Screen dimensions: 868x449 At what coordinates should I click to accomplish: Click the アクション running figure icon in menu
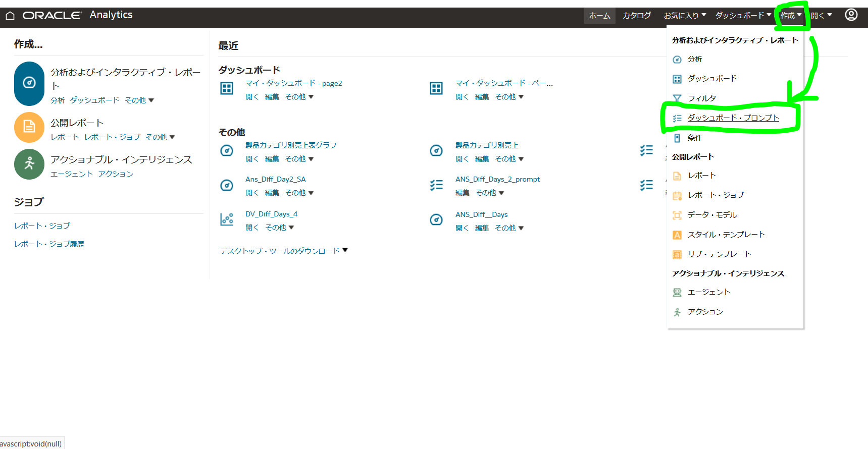pos(677,312)
